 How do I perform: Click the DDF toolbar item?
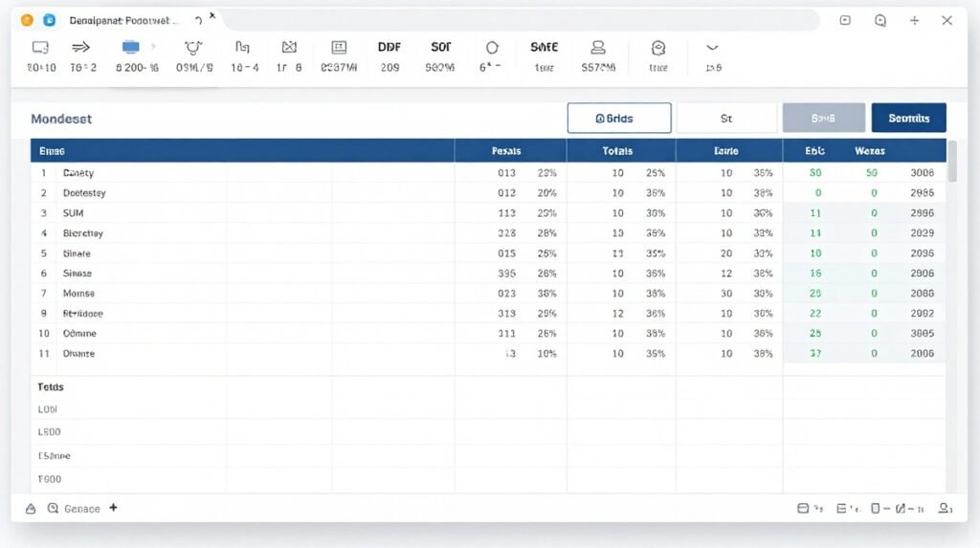click(x=390, y=47)
